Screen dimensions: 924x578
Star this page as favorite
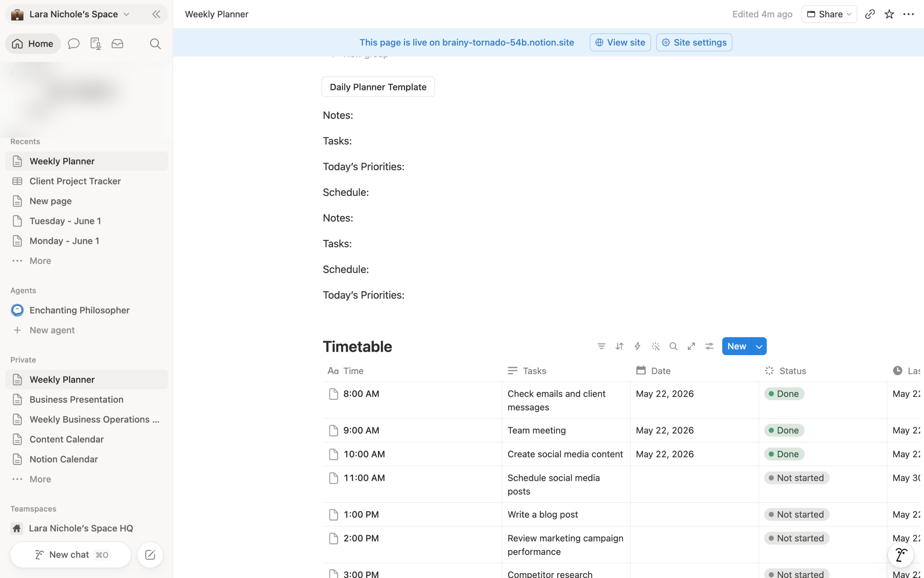point(889,14)
